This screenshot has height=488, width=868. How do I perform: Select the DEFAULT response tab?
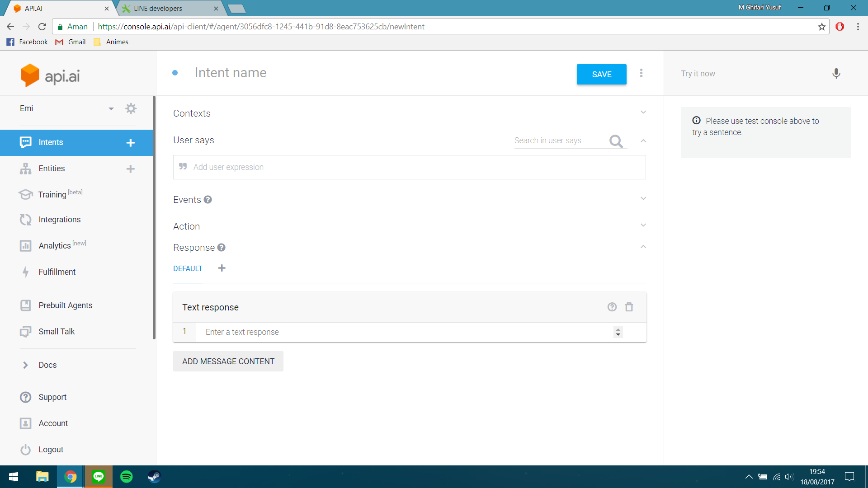(x=188, y=269)
